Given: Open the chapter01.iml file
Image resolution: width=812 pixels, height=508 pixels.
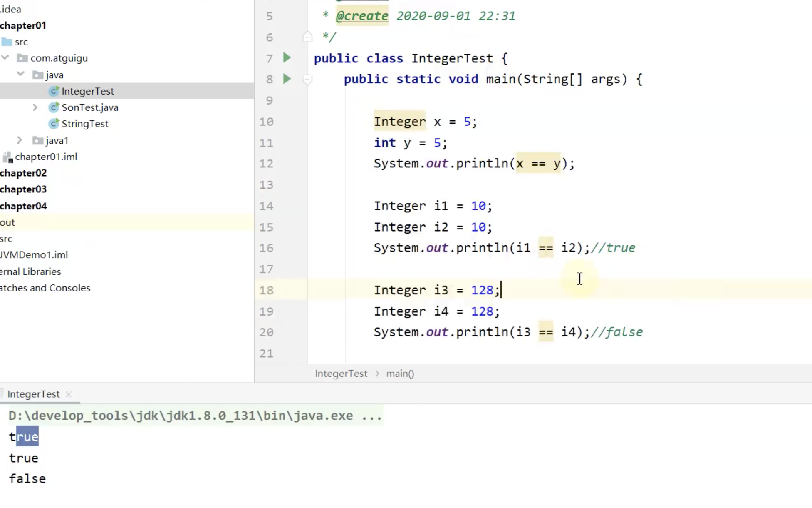Looking at the screenshot, I should click(x=46, y=157).
